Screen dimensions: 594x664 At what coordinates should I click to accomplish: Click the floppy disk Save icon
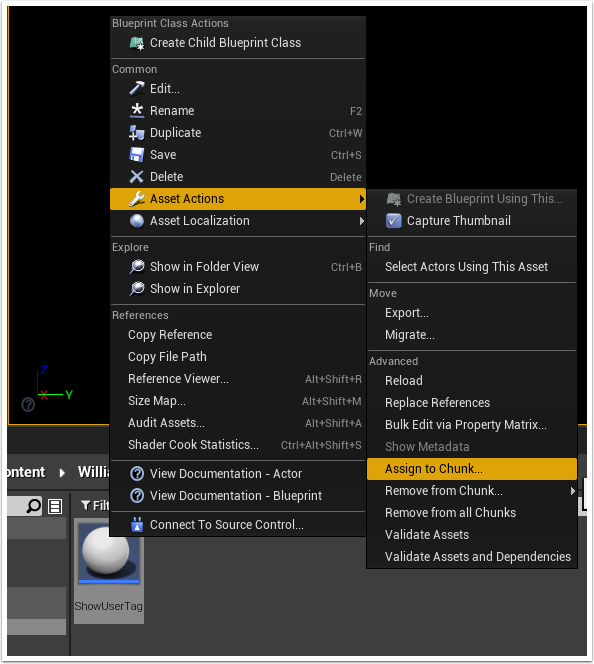point(136,155)
